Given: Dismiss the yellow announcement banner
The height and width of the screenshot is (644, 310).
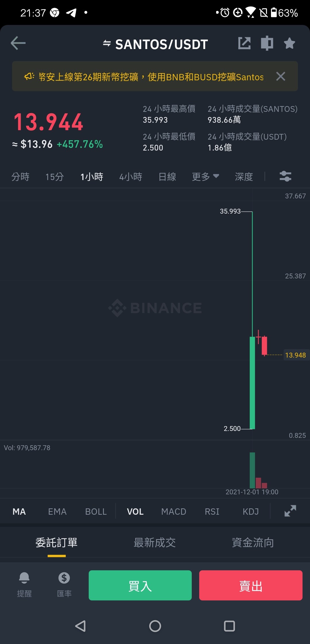Looking at the screenshot, I should (280, 76).
